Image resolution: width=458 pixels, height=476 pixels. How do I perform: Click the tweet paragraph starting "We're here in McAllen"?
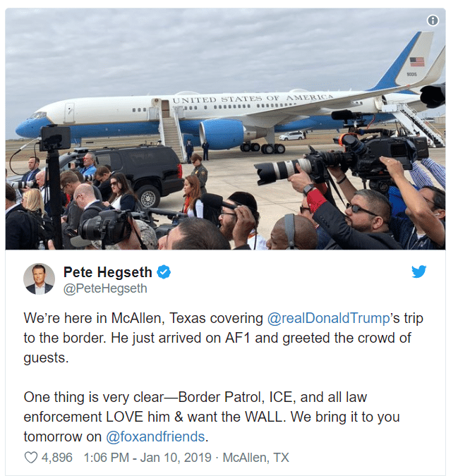tap(223, 338)
